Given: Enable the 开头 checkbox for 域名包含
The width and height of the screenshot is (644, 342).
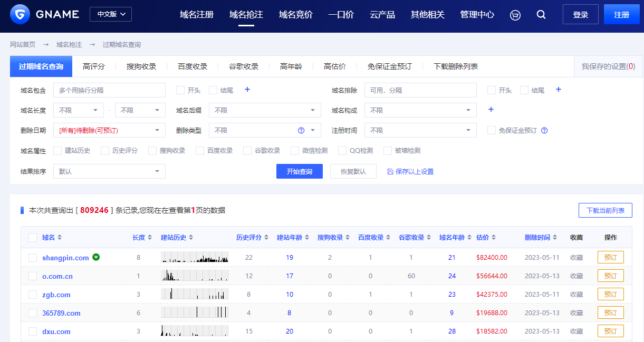Looking at the screenshot, I should pos(180,90).
